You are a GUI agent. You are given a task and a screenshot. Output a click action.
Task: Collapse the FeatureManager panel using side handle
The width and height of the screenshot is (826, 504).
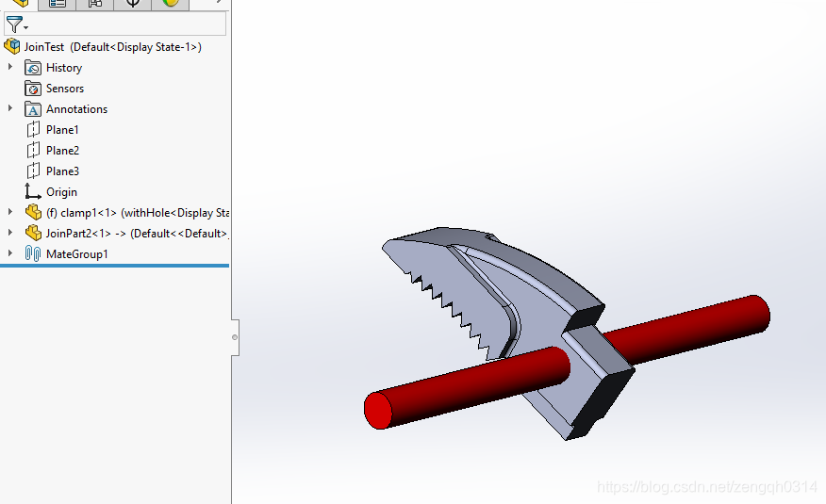pos(235,337)
